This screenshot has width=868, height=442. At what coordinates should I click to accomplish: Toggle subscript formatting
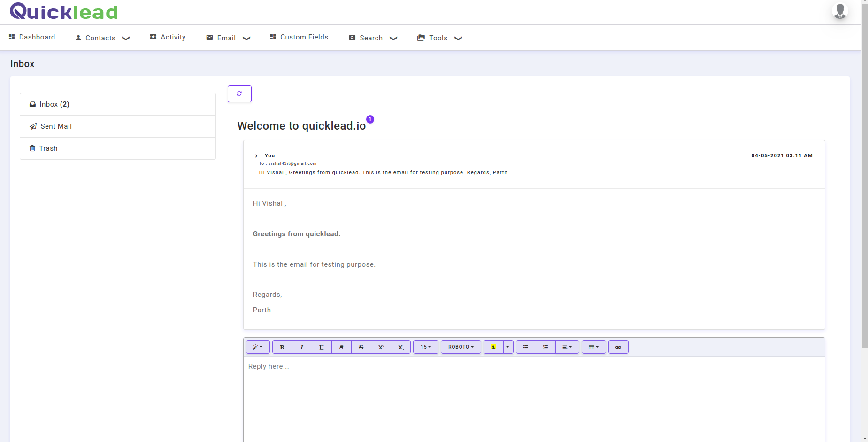(x=401, y=347)
